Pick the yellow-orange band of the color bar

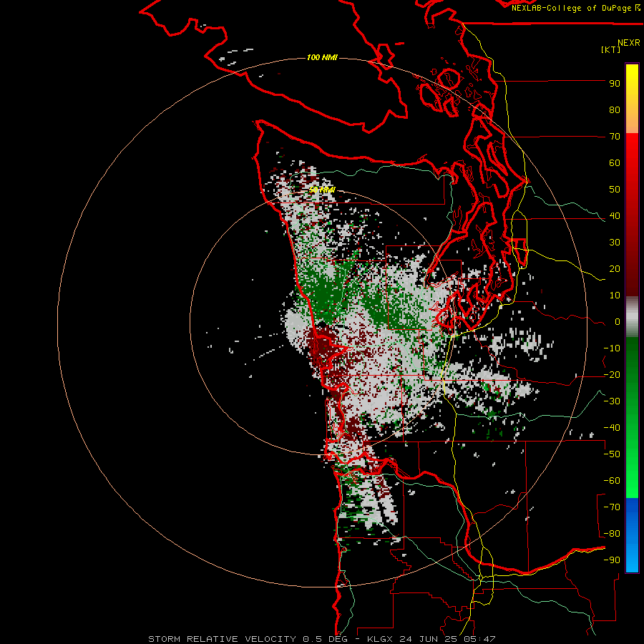coord(632,99)
